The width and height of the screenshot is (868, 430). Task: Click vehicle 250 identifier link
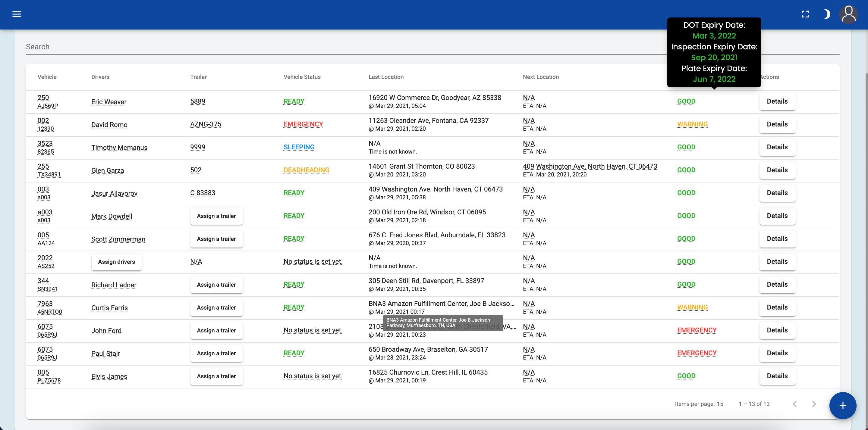(43, 97)
